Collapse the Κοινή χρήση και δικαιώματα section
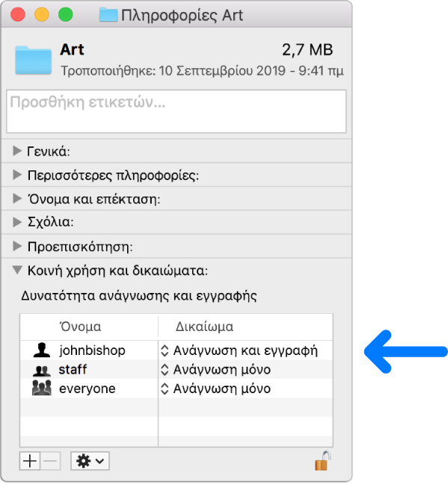The width and height of the screenshot is (448, 485). click(17, 270)
